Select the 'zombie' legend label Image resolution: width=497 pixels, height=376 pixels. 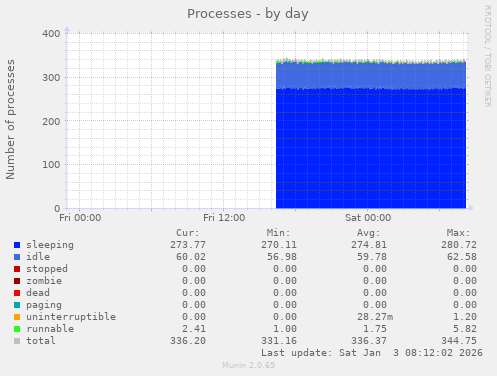(x=44, y=281)
